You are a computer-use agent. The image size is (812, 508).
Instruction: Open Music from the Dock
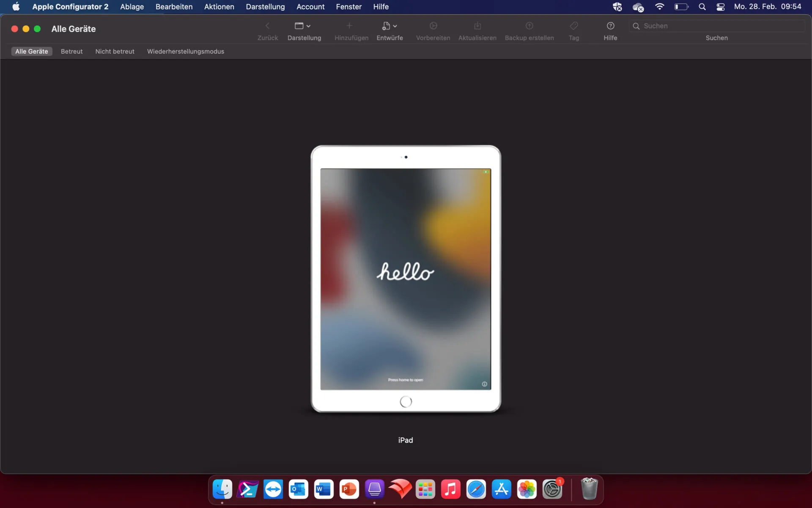point(451,489)
